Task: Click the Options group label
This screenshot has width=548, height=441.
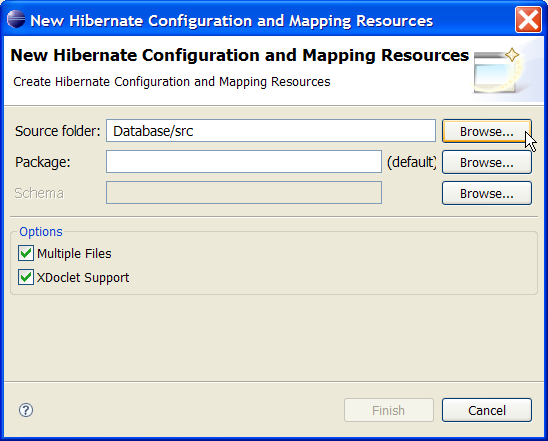Action: [x=41, y=232]
